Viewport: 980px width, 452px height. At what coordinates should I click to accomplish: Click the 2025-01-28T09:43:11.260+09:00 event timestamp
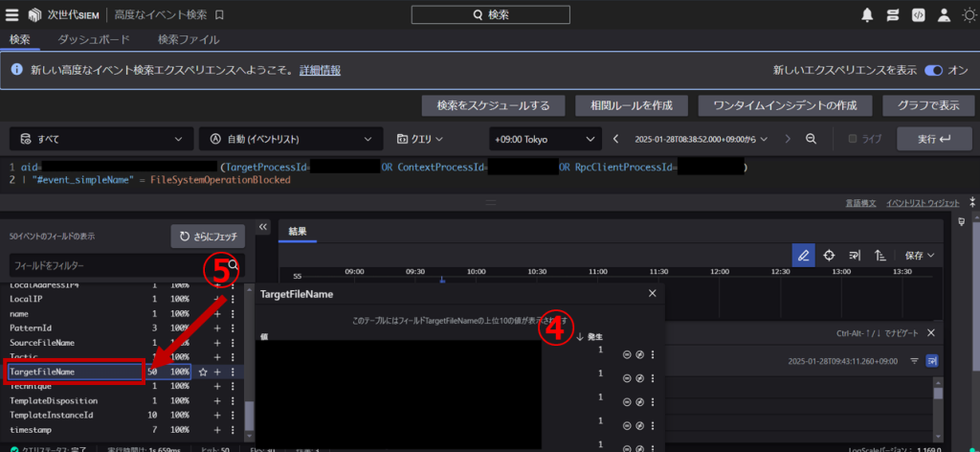tap(842, 361)
